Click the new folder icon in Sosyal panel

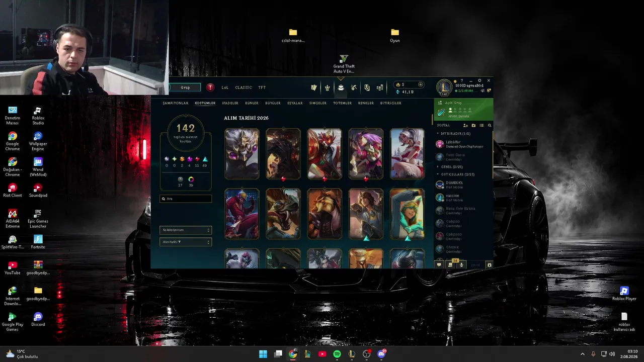pyautogui.click(x=473, y=125)
